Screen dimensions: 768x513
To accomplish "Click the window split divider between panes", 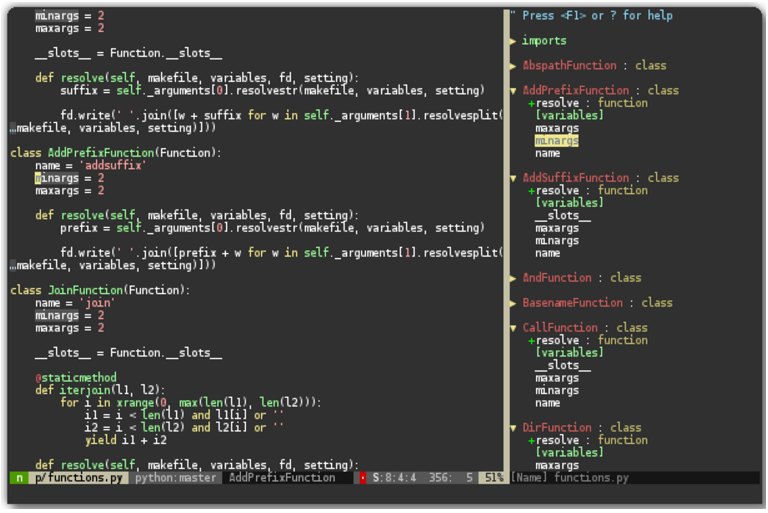I will click(x=506, y=240).
